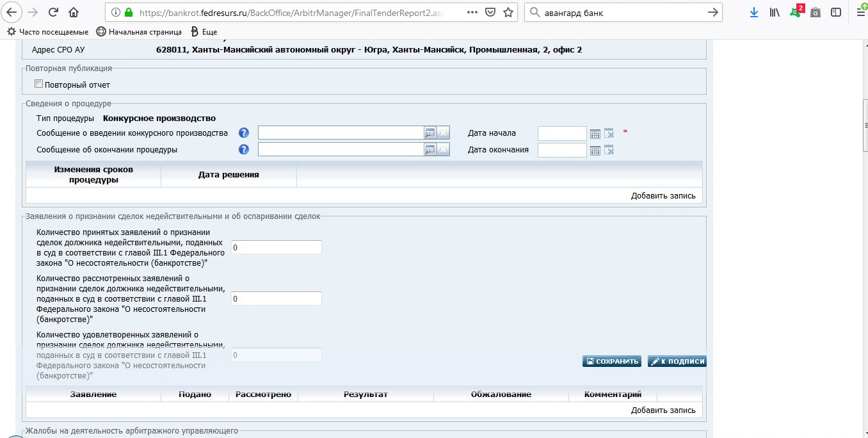868x438 pixels.
Task: Browse for bankruptcy proceedings introduction message
Action: click(x=430, y=133)
